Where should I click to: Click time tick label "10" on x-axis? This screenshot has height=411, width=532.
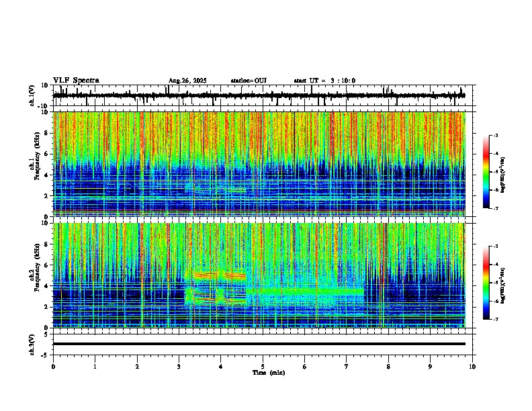click(x=472, y=367)
